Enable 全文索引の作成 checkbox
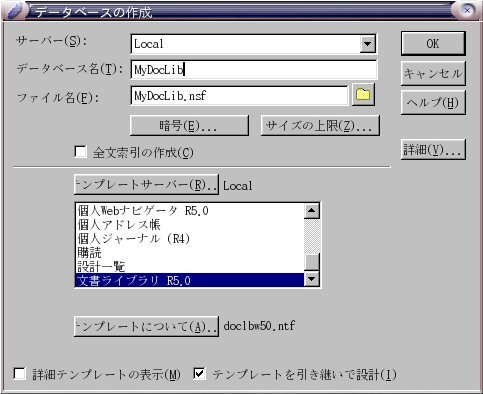Viewport: 483px width, 394px height. pyautogui.click(x=80, y=152)
